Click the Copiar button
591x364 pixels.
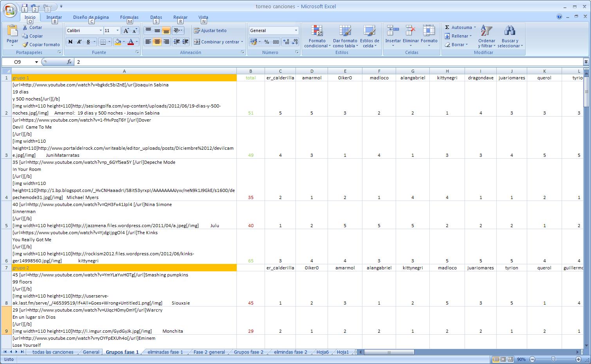[x=32, y=36]
